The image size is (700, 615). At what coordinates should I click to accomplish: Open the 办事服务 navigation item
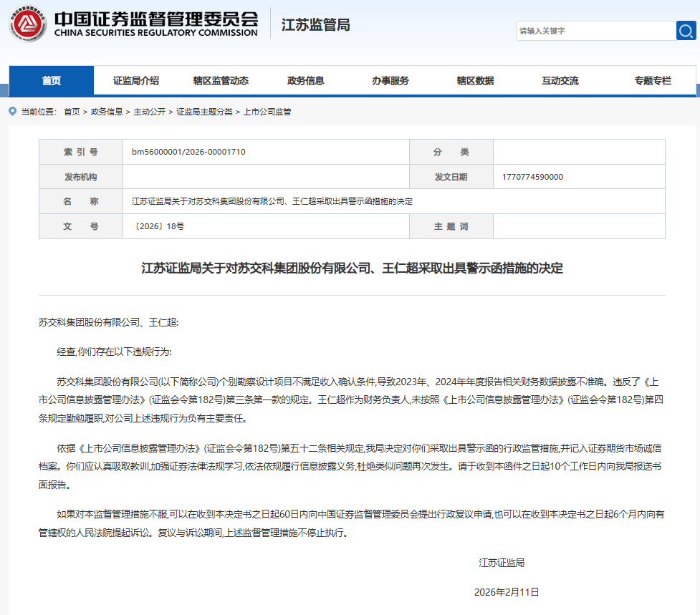click(390, 81)
